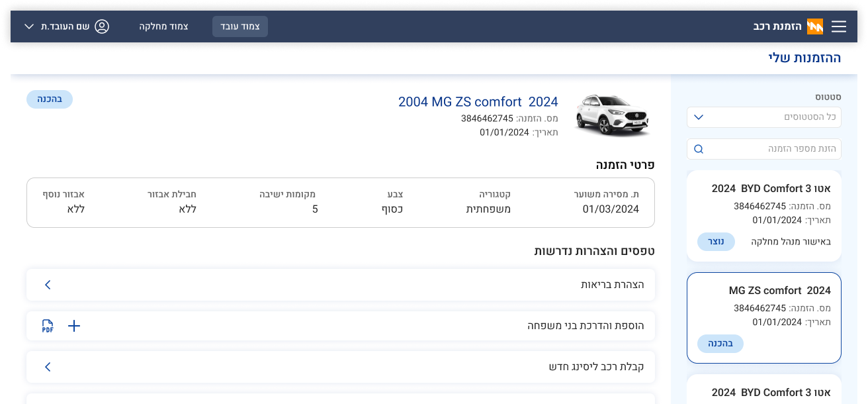Switch to the צמוד מחלקה tab
The height and width of the screenshot is (404, 868).
point(164,26)
